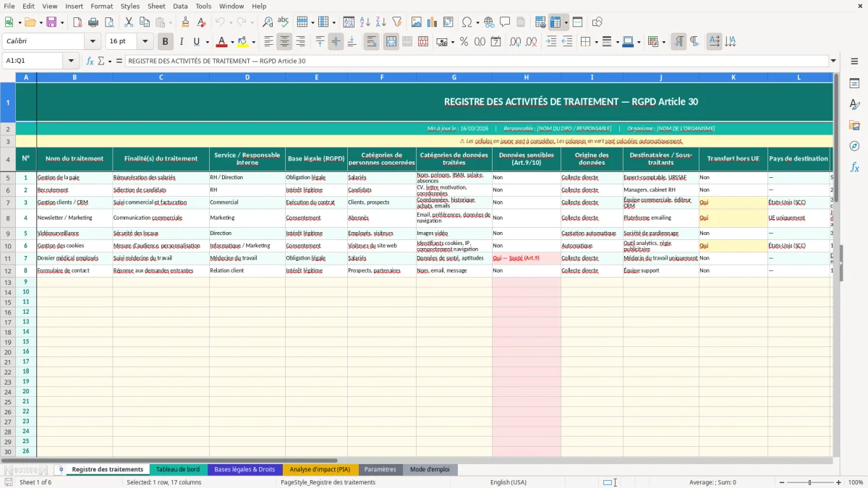The height and width of the screenshot is (488, 868).
Task: Toggle Italic formatting
Action: tap(182, 42)
